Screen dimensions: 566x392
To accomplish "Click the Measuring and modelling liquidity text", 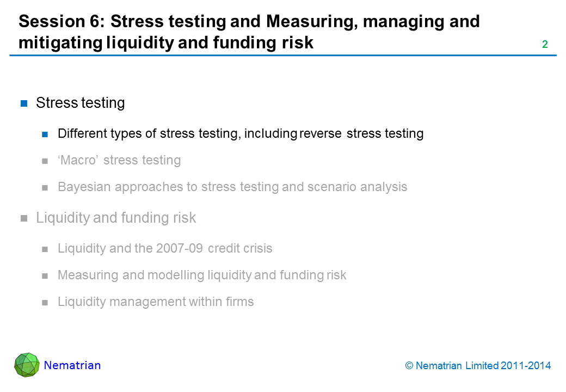I will tap(202, 275).
